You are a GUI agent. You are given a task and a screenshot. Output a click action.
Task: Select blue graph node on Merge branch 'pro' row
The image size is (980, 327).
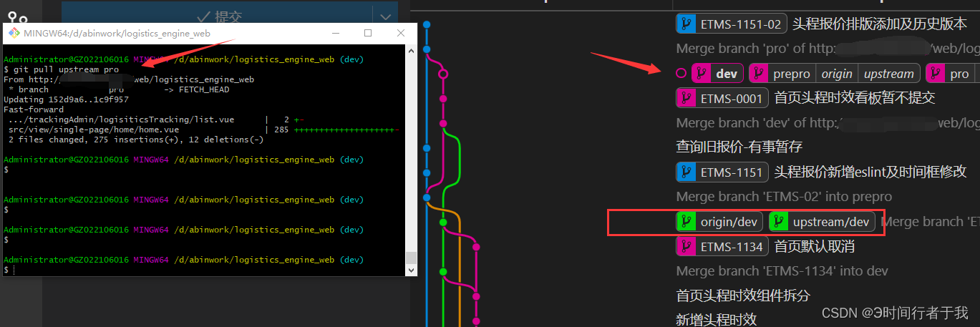427,49
